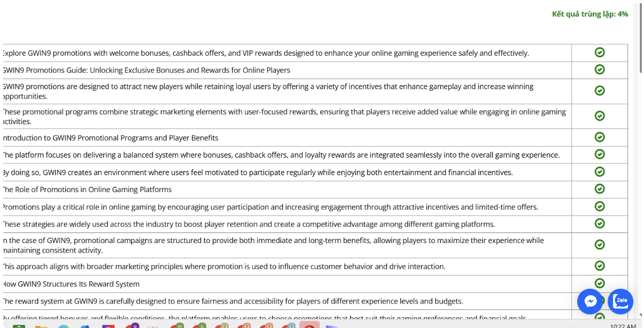The height and width of the screenshot is (328, 644).
Task: Click the check icon for 'The Role of Promotions in Online Gaming Platforms'
Action: pyautogui.click(x=599, y=189)
